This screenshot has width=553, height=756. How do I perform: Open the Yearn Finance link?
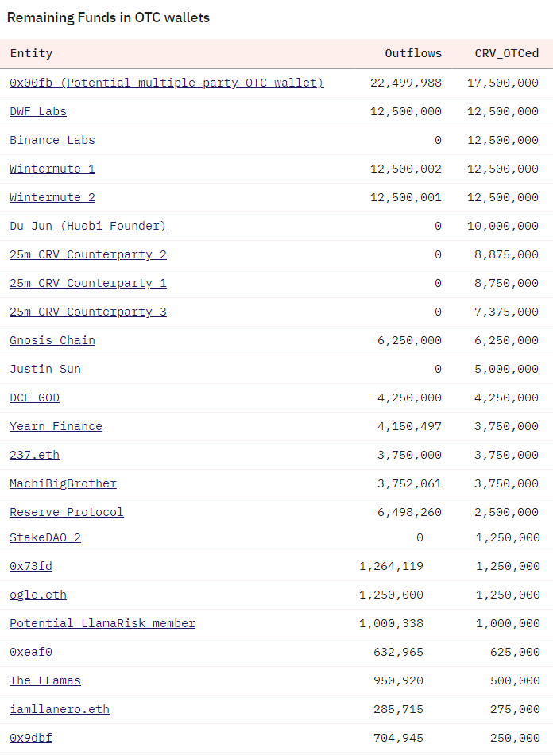(56, 426)
